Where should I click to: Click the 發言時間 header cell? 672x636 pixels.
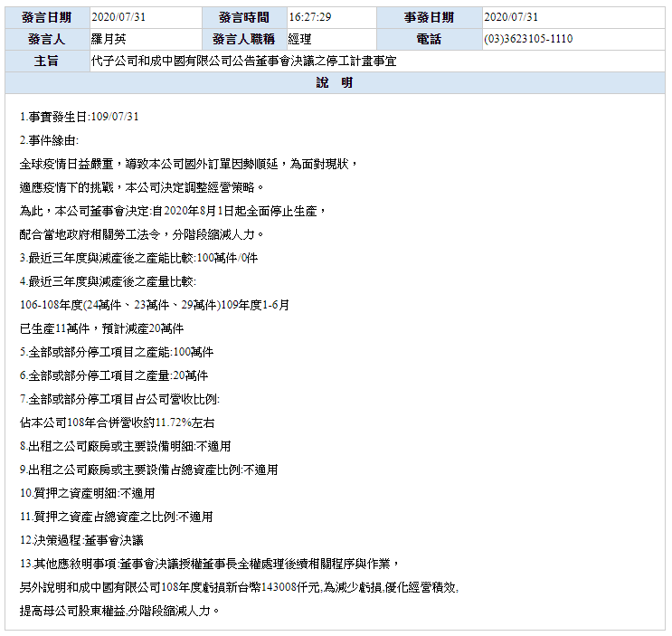pos(244,17)
